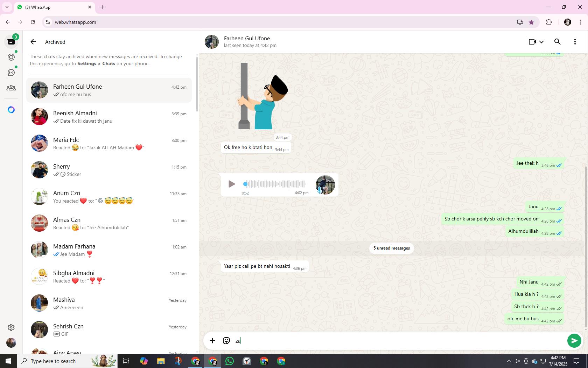
Task: Open the Chats icon with 3 badge
Action: (x=11, y=42)
